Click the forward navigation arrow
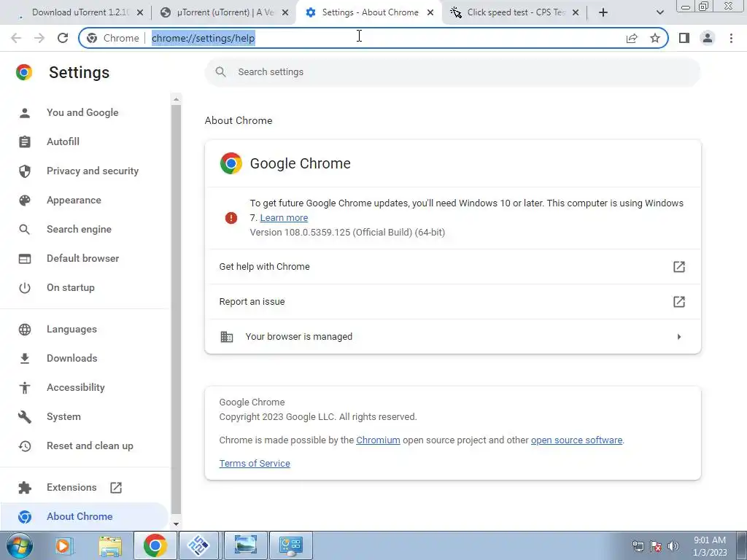 click(x=39, y=38)
